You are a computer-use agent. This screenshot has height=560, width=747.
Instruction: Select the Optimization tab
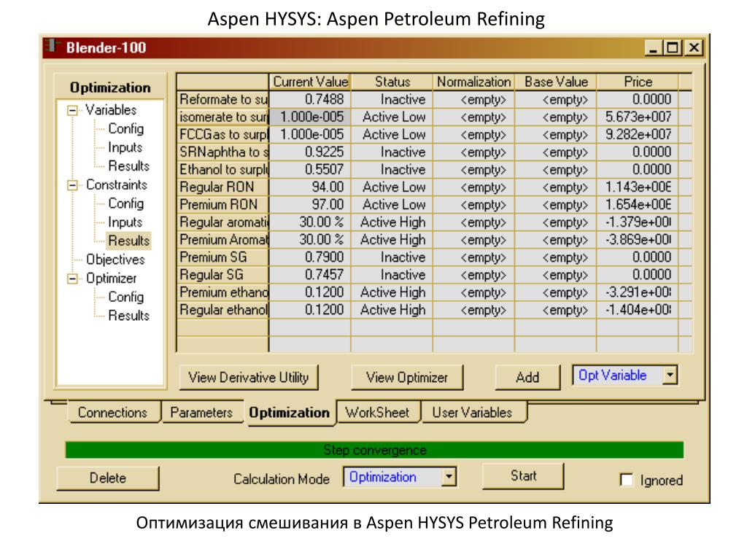click(x=289, y=413)
